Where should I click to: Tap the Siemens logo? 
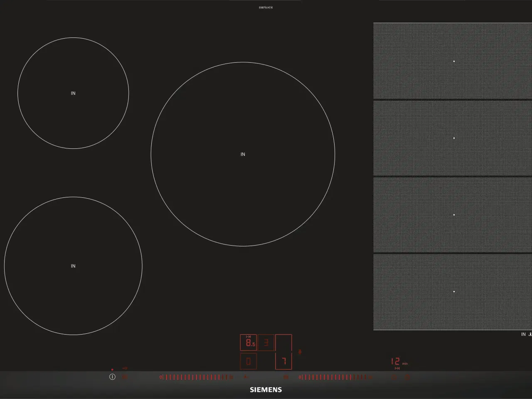coord(266,389)
